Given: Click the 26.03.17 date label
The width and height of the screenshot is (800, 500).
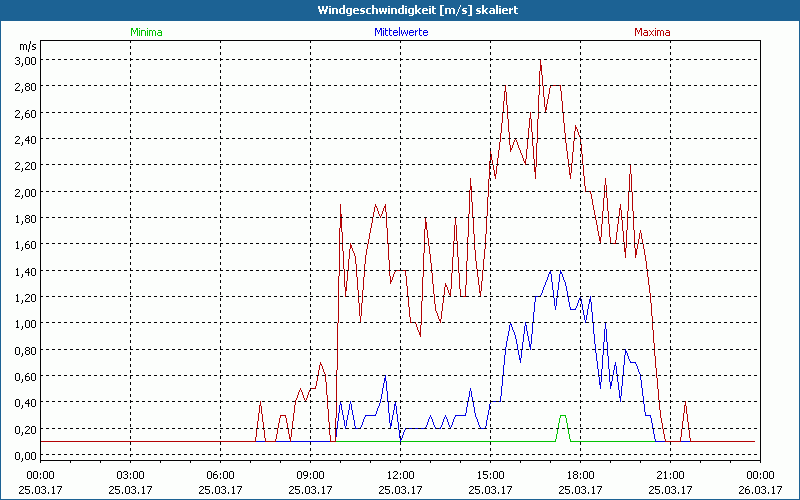Looking at the screenshot, I should pyautogui.click(x=760, y=490).
